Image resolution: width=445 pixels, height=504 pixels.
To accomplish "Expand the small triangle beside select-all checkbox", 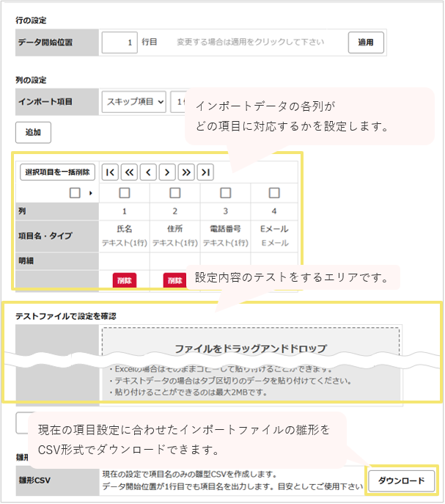I will point(91,193).
